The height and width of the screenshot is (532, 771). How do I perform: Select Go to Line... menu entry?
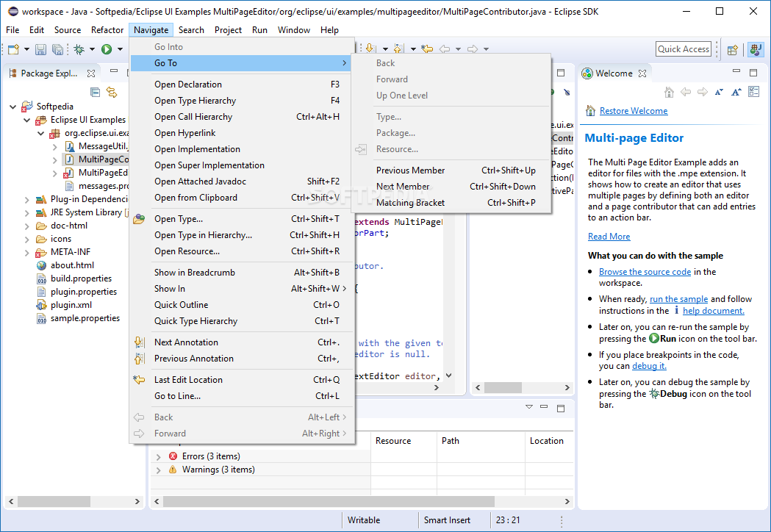coord(242,396)
